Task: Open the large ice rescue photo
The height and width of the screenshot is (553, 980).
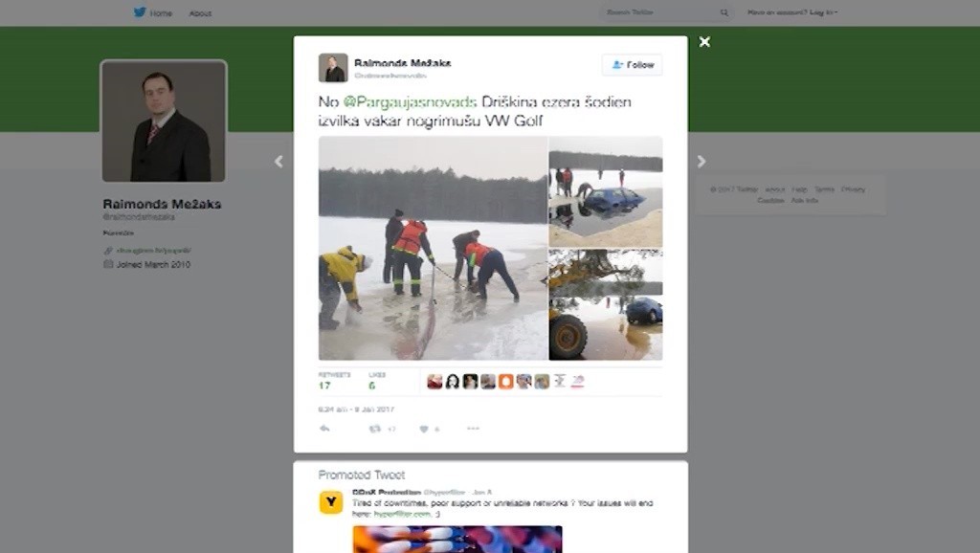Action: coord(434,248)
